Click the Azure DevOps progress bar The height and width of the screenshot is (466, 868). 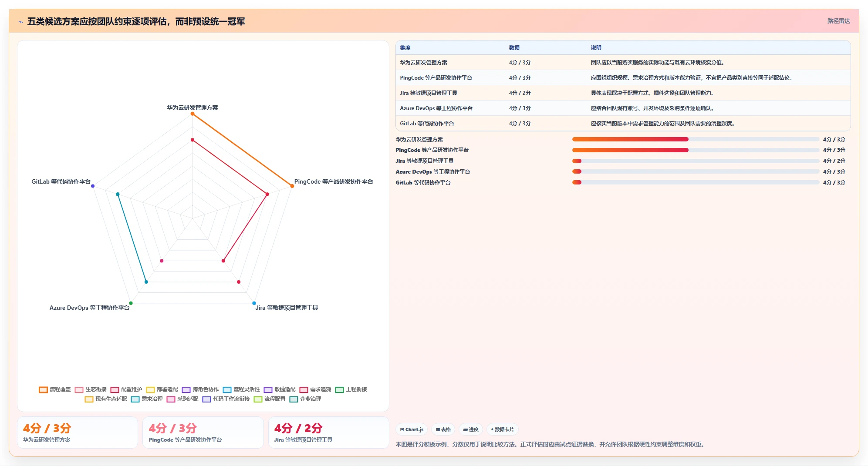pos(696,171)
